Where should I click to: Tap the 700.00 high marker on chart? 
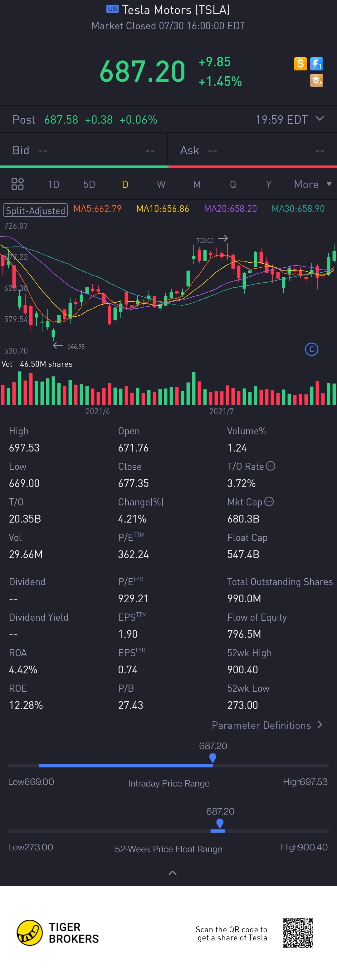[x=212, y=240]
